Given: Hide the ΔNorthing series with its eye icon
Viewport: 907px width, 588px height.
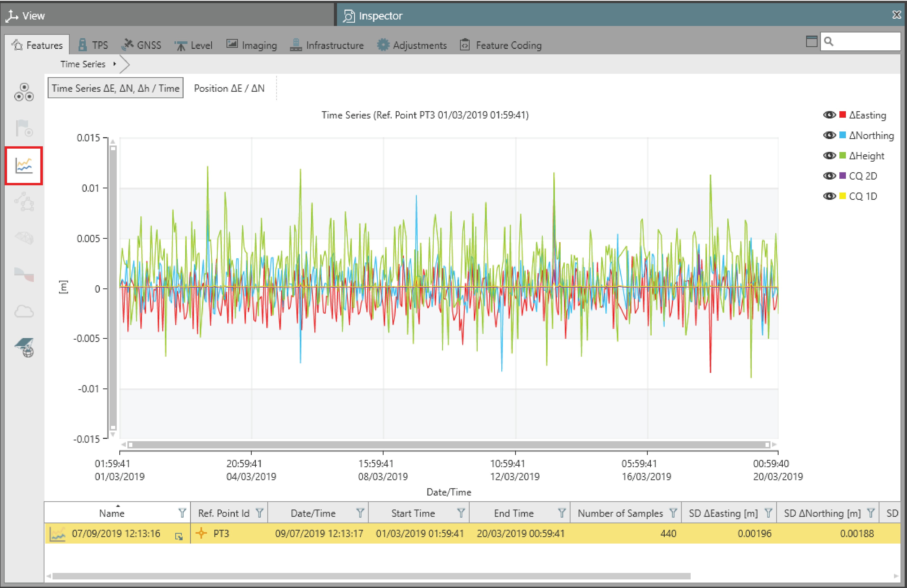Looking at the screenshot, I should pyautogui.click(x=829, y=135).
